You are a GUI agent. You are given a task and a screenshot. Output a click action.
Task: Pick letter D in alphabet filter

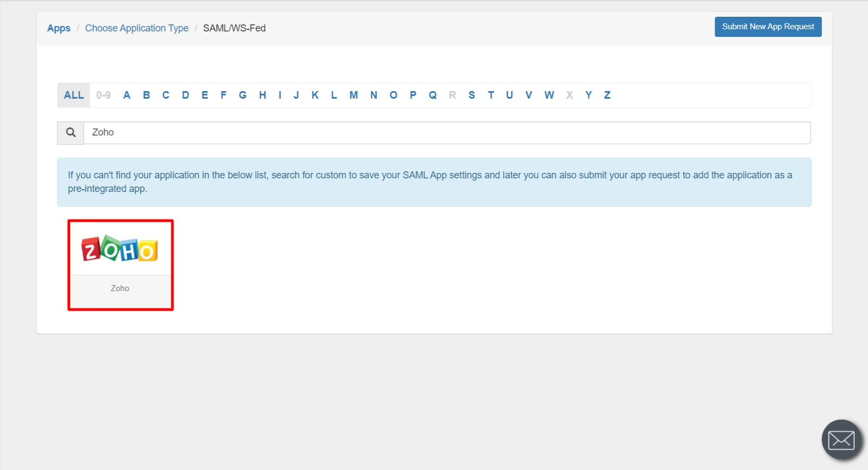click(x=185, y=95)
